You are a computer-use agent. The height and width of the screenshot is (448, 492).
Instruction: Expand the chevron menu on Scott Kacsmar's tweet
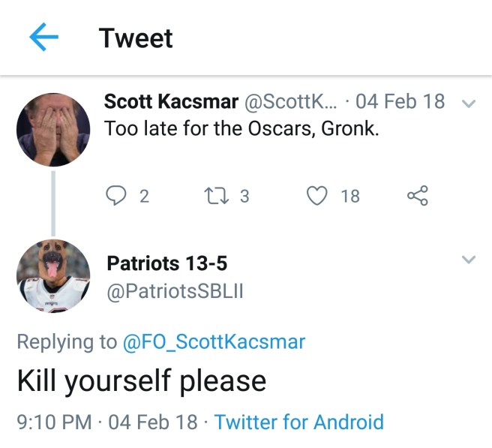(468, 104)
